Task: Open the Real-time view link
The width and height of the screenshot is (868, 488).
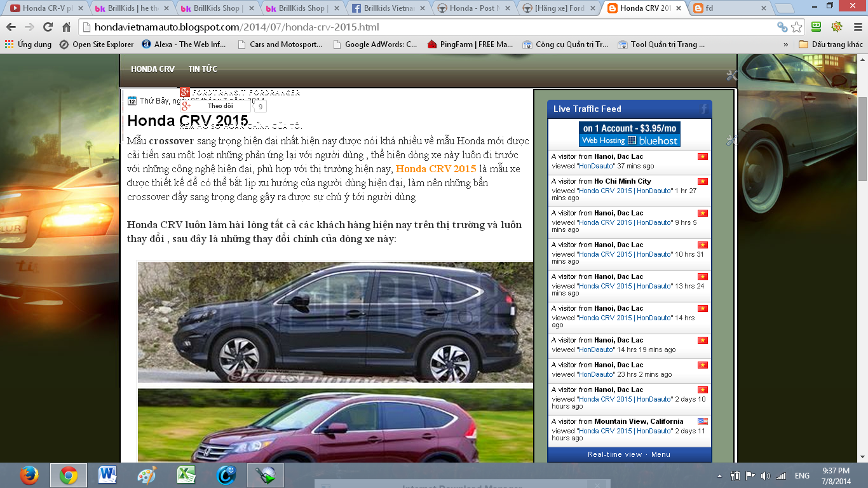Action: [x=615, y=454]
